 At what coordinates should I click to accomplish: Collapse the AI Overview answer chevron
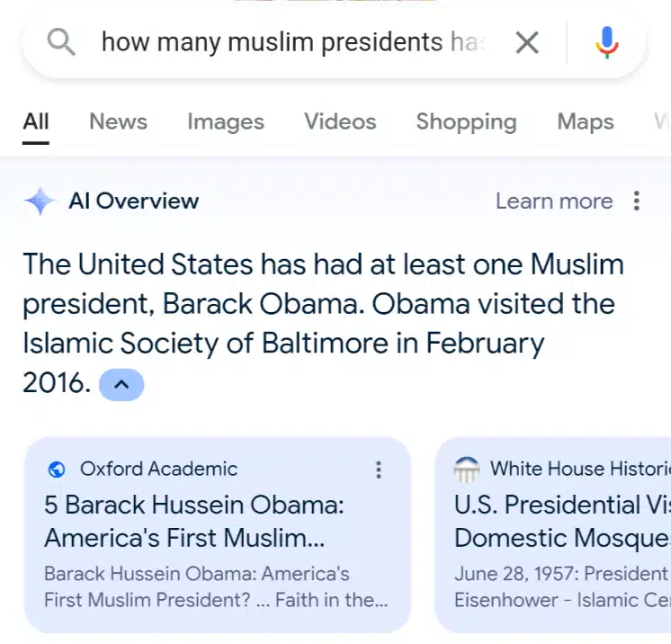pos(121,385)
